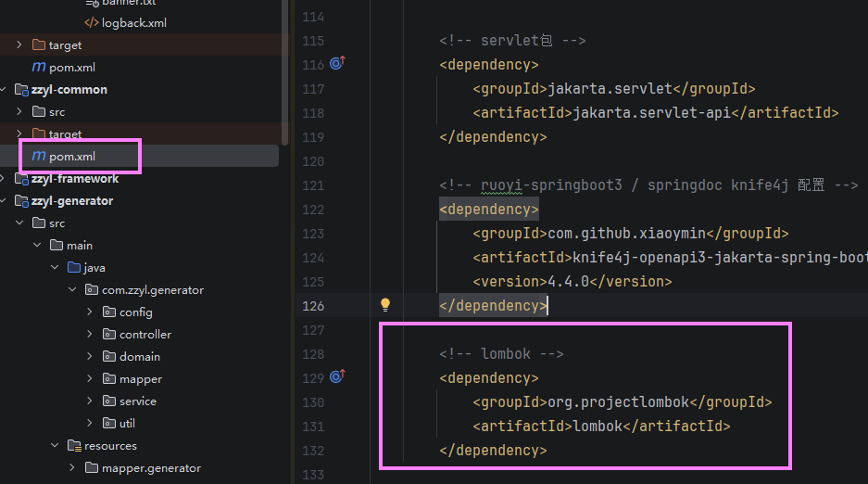Expand the mapper package
This screenshot has height=484, width=868.
point(90,379)
